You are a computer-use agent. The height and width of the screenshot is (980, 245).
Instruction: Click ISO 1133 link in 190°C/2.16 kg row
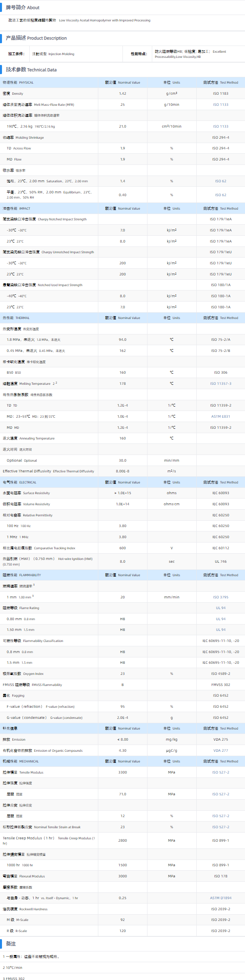point(220,126)
